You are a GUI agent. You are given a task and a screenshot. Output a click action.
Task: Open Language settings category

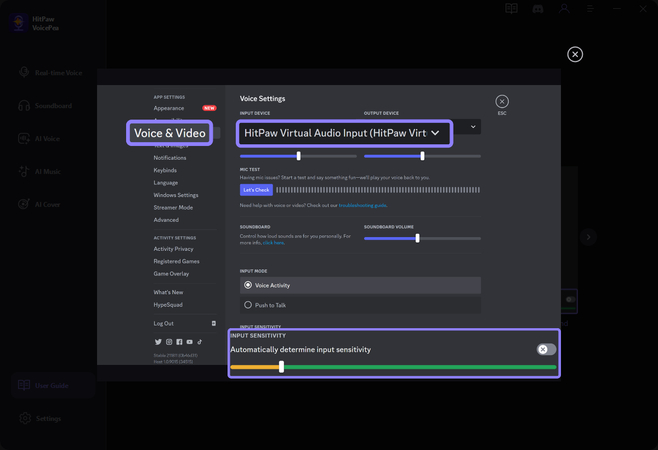pos(165,183)
